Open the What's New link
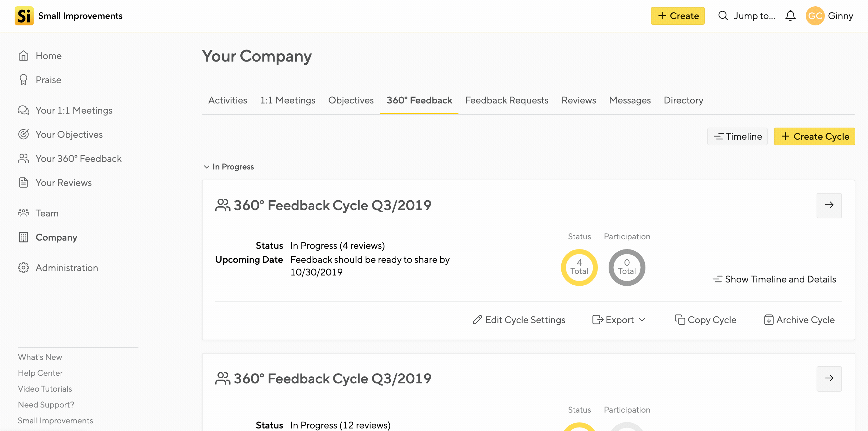 pos(40,357)
